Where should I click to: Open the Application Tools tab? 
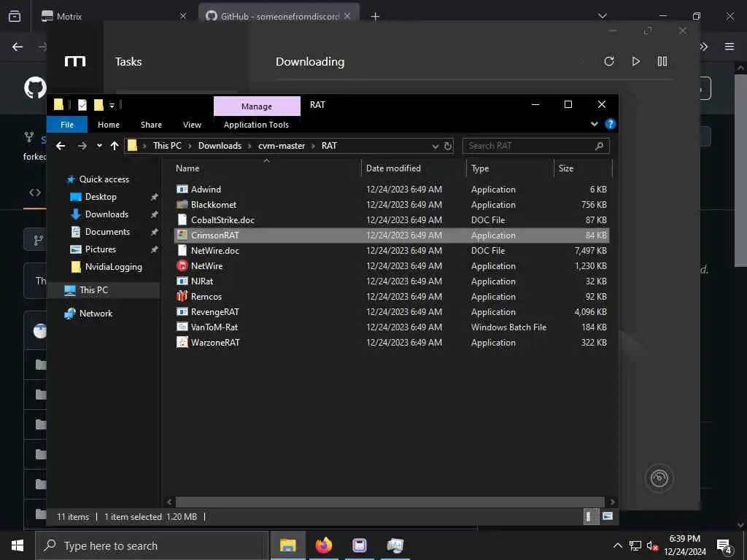(x=256, y=125)
